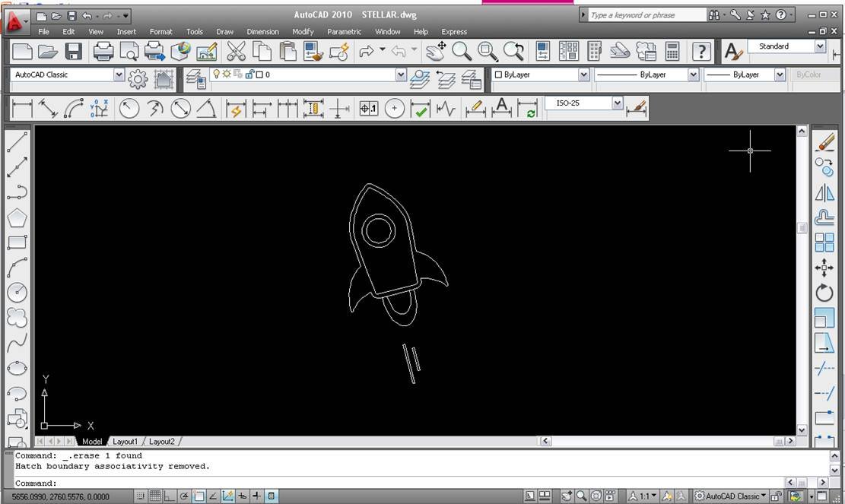Click the vertical scrollbar down arrow in drawing area
Viewport: 845px width, 504px height.
click(802, 430)
